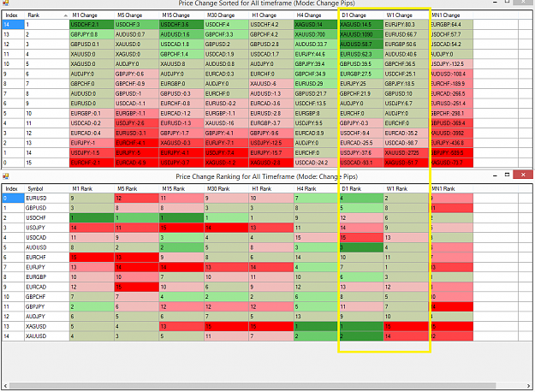Click the USDCAD:-24.2 cell
The height and width of the screenshot is (392, 535).
point(316,163)
